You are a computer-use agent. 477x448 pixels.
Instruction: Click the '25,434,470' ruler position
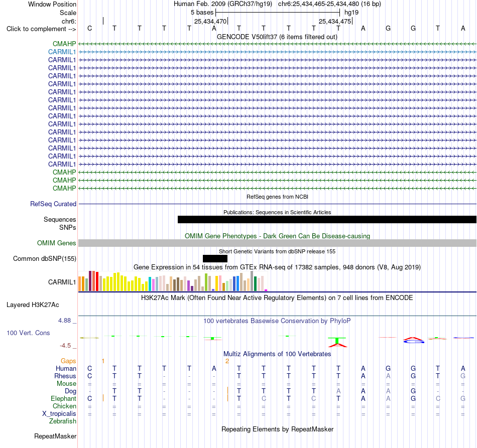(x=210, y=22)
